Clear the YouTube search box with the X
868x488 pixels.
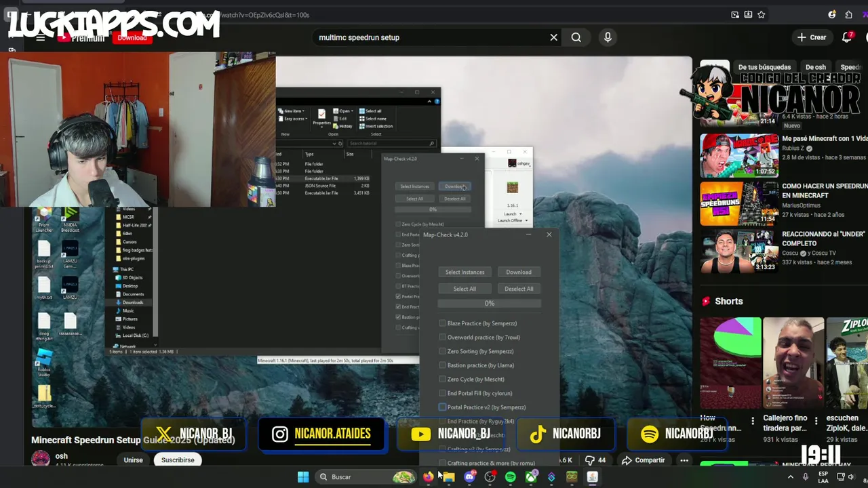[x=553, y=37]
